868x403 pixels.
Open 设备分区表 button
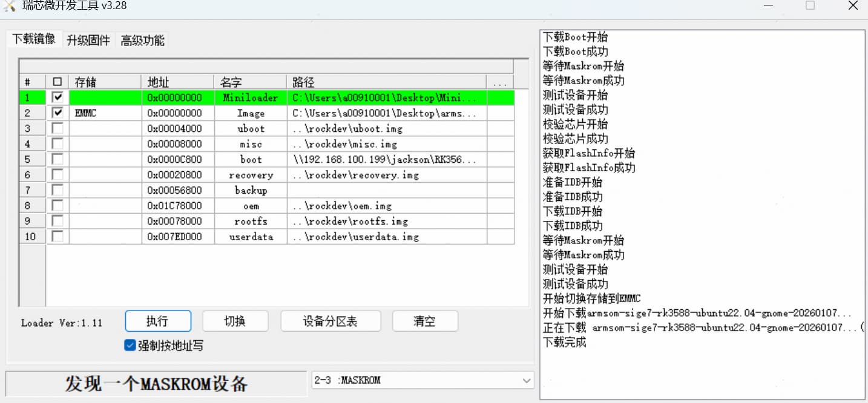pos(330,321)
